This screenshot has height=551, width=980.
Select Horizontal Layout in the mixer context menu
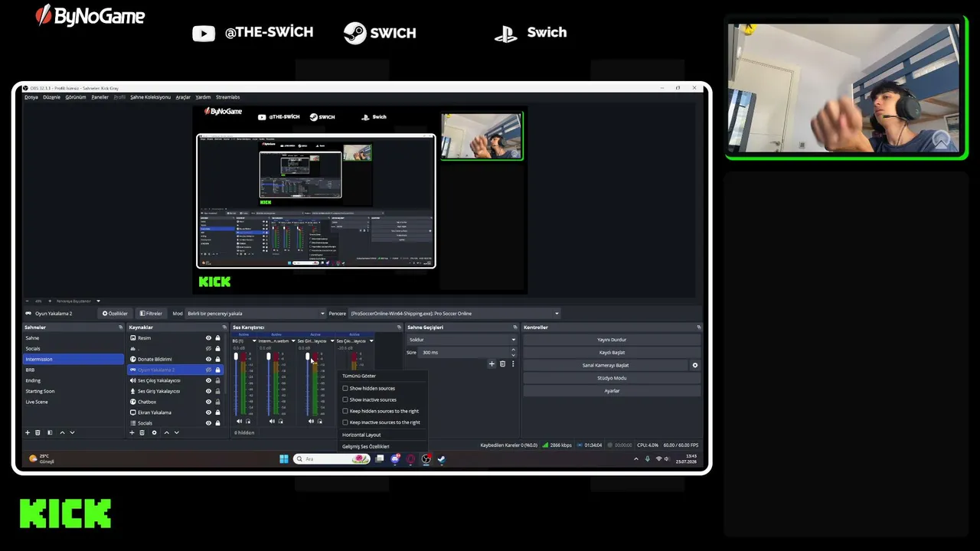point(361,435)
